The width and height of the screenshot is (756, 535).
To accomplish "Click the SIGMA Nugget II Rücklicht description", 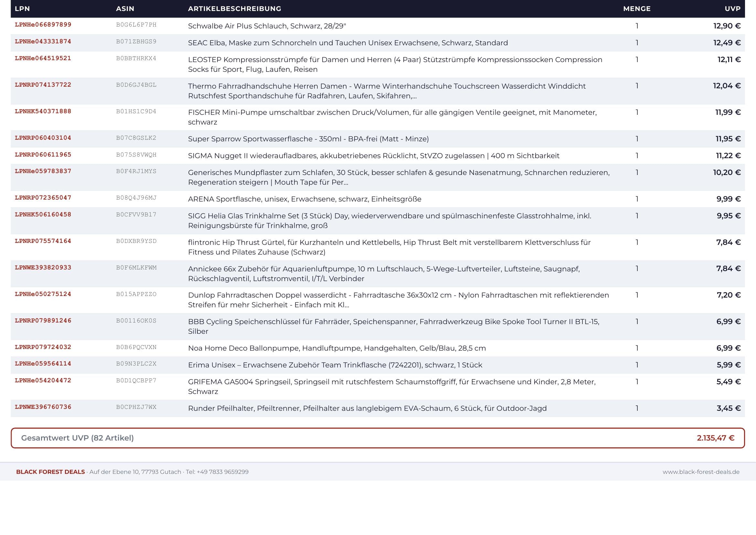I will 374,156.
